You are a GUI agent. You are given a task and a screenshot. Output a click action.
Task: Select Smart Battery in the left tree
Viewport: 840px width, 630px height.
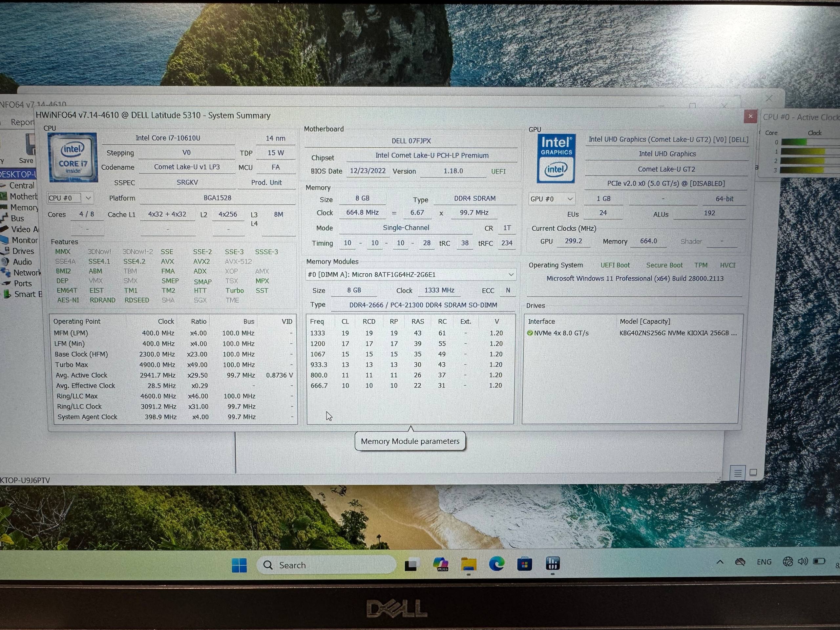(28, 294)
